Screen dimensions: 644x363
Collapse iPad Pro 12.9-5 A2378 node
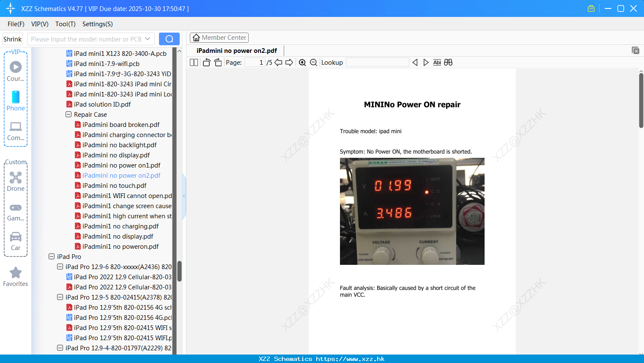coord(60,297)
